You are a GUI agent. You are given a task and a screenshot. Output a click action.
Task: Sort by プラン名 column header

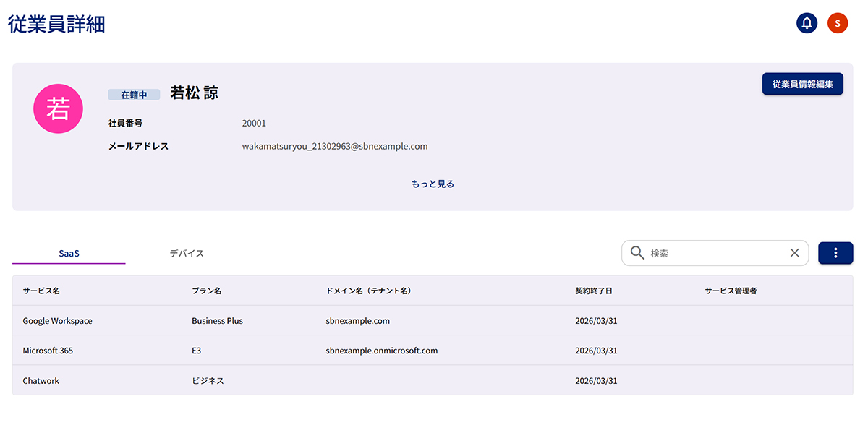206,291
